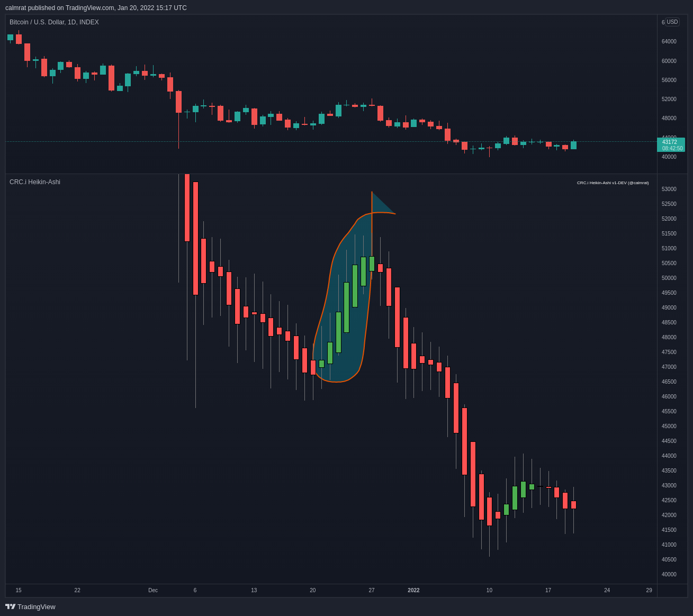Click the 64000 price axis label

pos(669,42)
